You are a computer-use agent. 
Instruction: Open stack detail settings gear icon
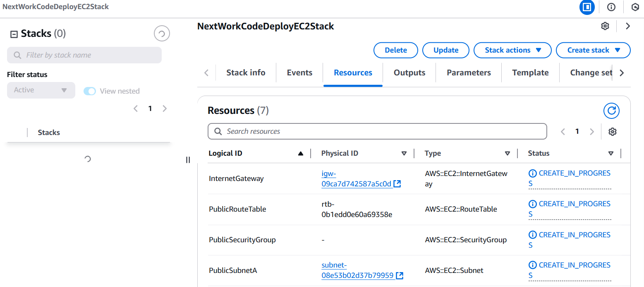[x=605, y=26]
